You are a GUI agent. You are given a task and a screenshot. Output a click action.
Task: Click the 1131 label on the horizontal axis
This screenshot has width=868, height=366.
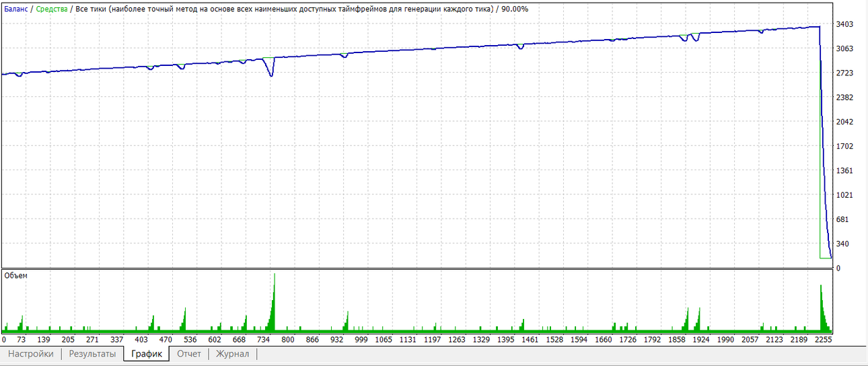[x=408, y=340]
